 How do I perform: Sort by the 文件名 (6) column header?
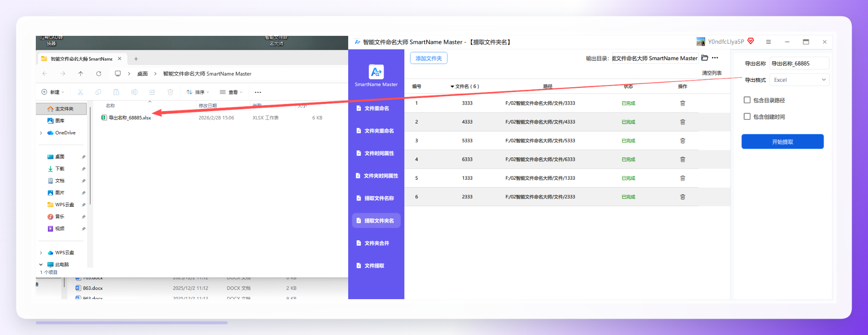(465, 86)
